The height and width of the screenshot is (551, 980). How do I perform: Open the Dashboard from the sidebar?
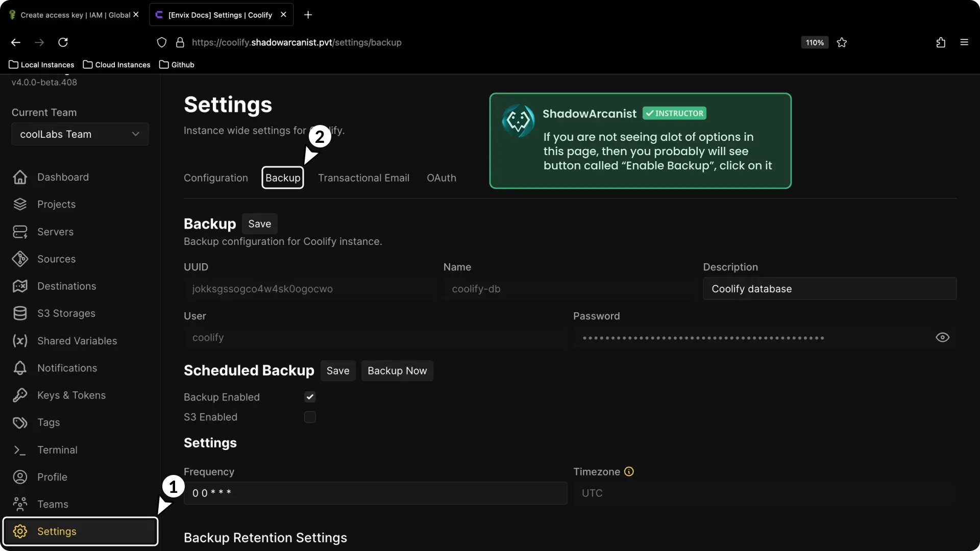62,177
